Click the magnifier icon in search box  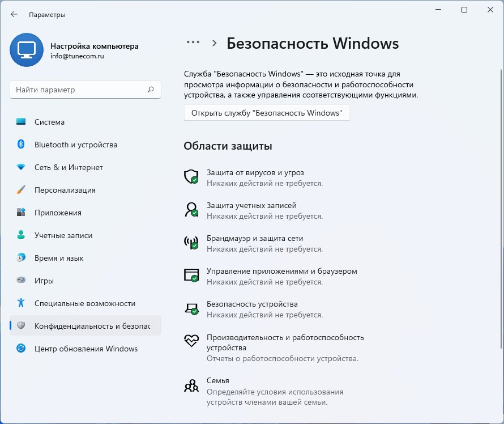coord(151,90)
